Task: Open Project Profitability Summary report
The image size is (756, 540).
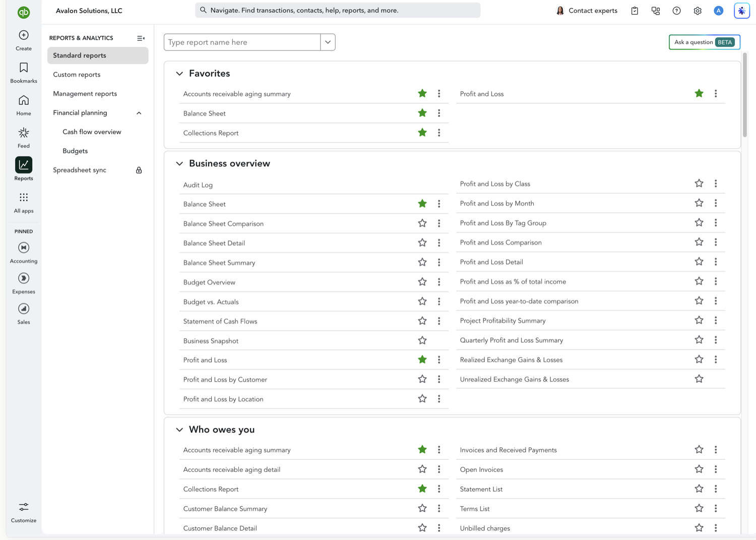Action: click(x=503, y=321)
